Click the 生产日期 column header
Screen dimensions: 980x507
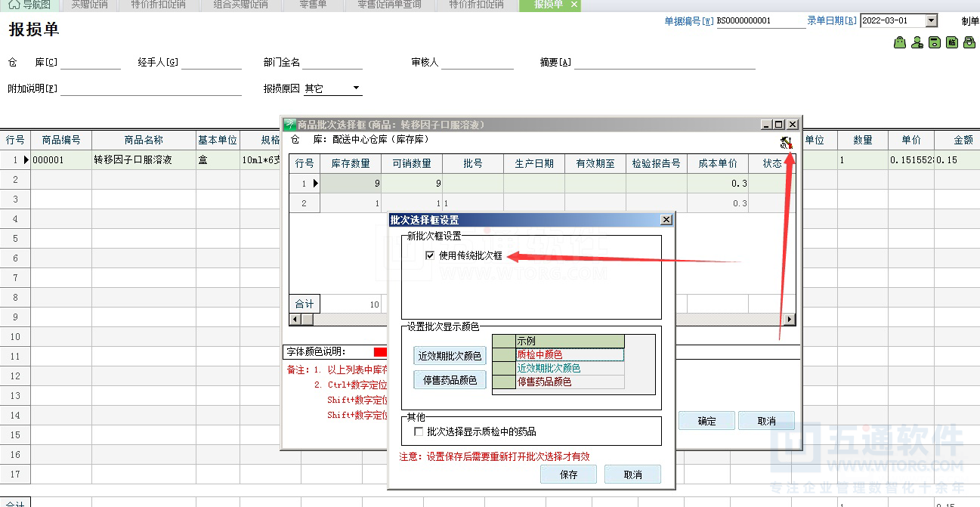pyautogui.click(x=534, y=163)
